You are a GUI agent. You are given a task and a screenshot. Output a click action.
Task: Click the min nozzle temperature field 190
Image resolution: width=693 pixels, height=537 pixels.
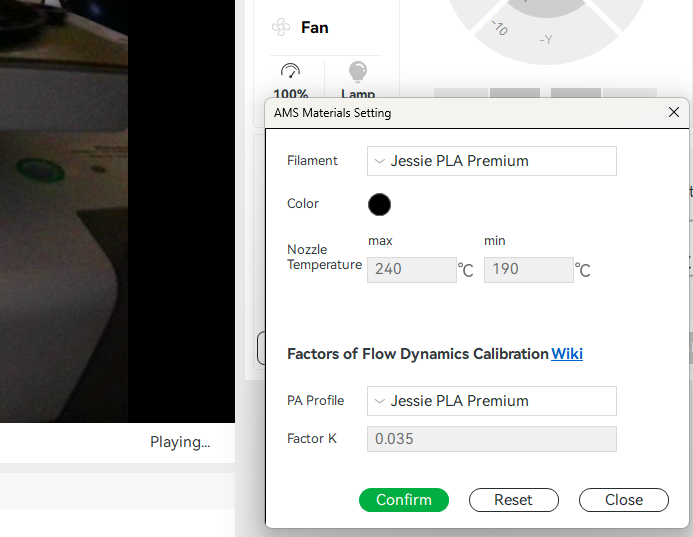point(529,270)
